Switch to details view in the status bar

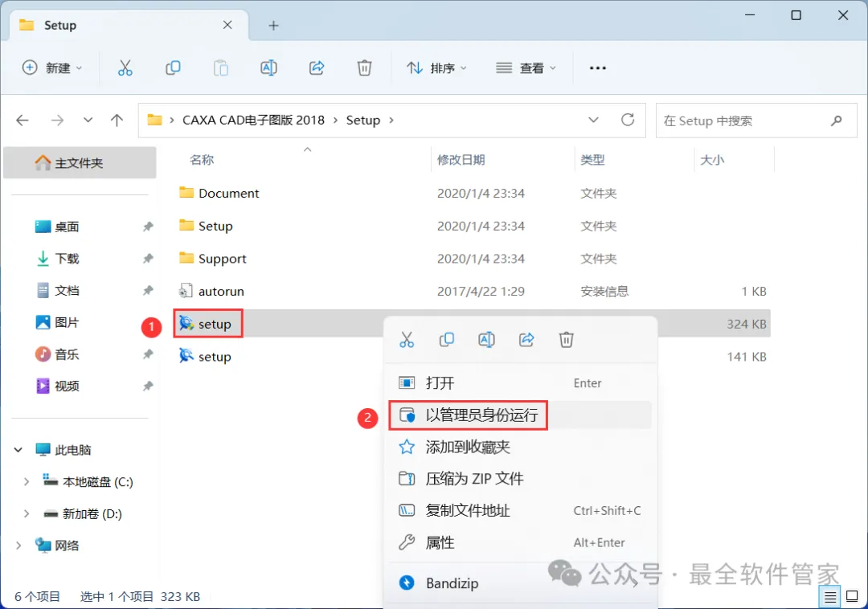829,597
